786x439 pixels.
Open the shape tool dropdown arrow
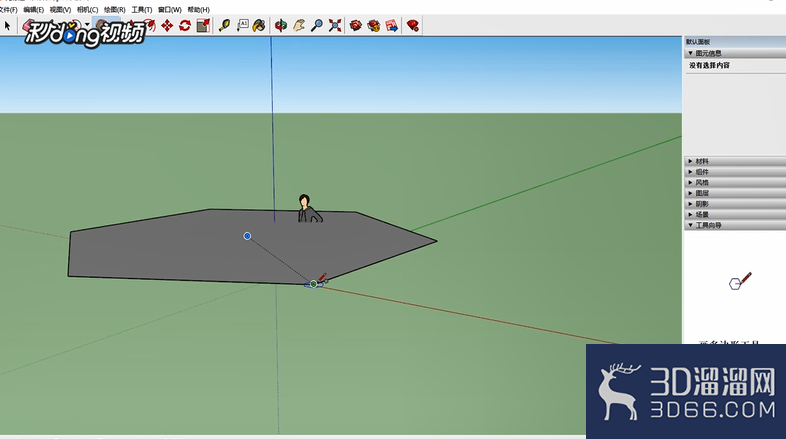pos(88,25)
